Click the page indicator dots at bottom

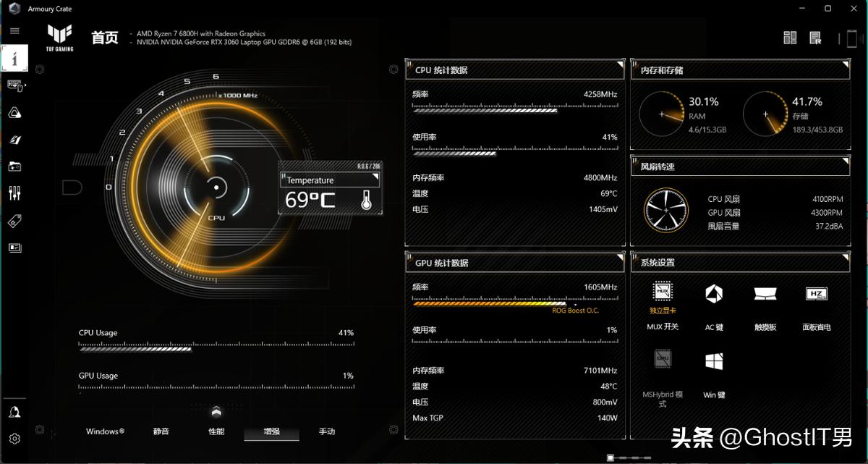click(x=628, y=457)
